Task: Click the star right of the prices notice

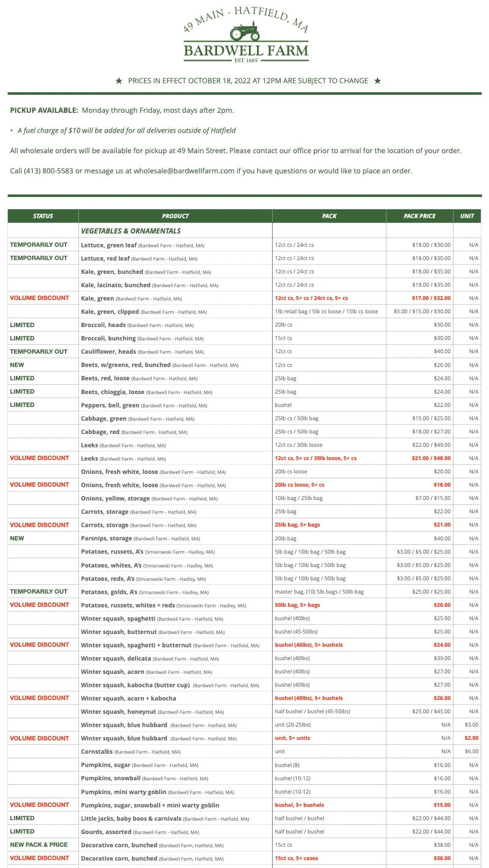Action: 377,81
